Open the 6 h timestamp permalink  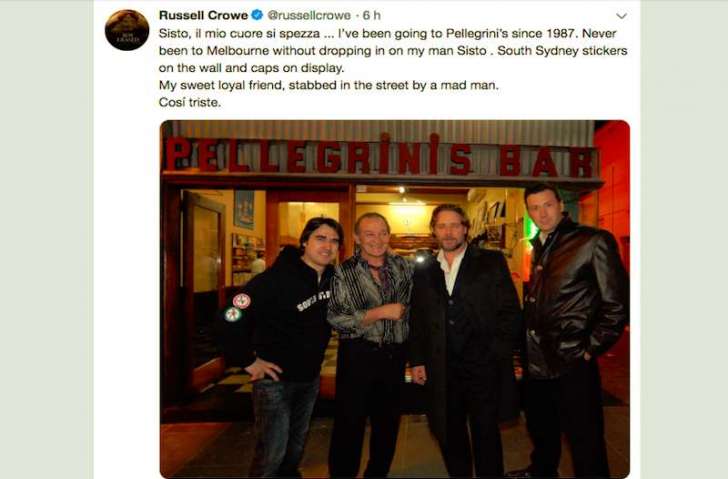pyautogui.click(x=371, y=15)
